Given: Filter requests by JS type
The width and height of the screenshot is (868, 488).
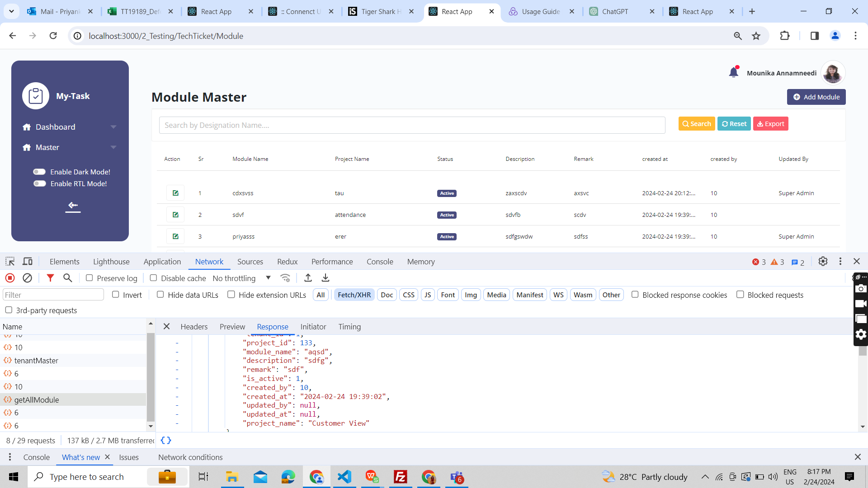Looking at the screenshot, I should (427, 295).
